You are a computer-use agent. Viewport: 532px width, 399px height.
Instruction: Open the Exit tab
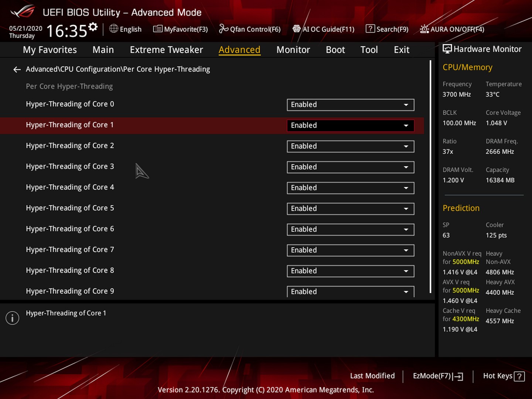pyautogui.click(x=402, y=50)
